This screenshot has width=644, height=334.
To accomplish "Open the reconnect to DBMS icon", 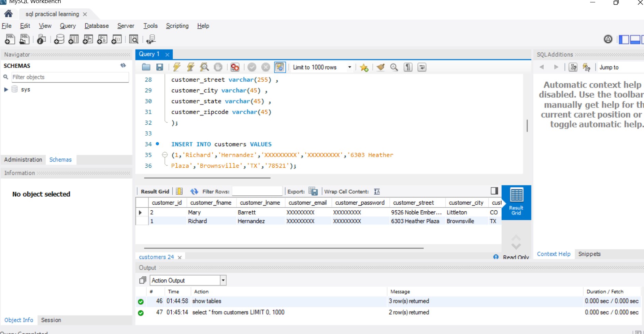I will [x=151, y=40].
